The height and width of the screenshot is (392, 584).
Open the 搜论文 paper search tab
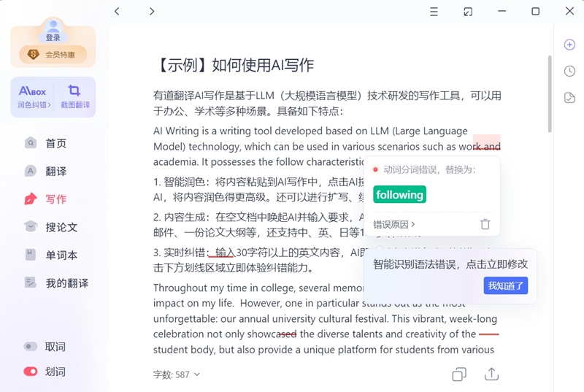pyautogui.click(x=61, y=227)
